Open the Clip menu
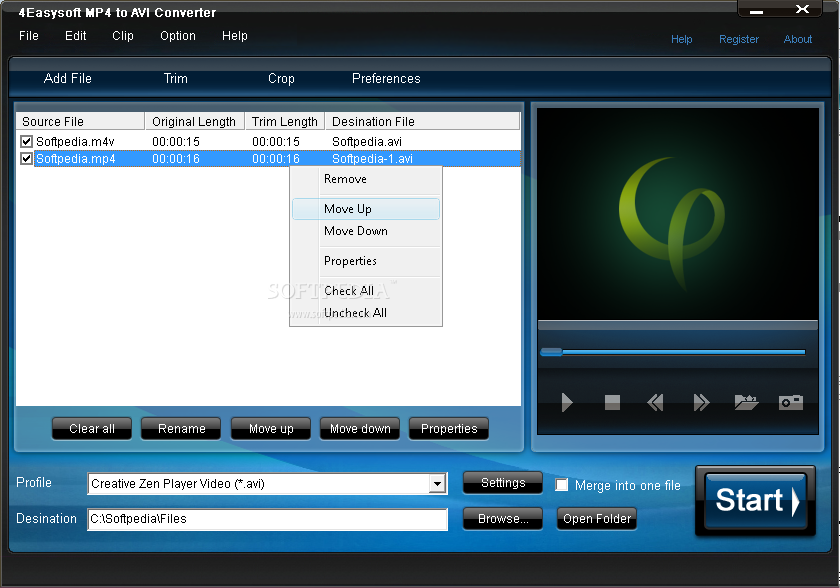Image resolution: width=840 pixels, height=588 pixels. [x=123, y=36]
